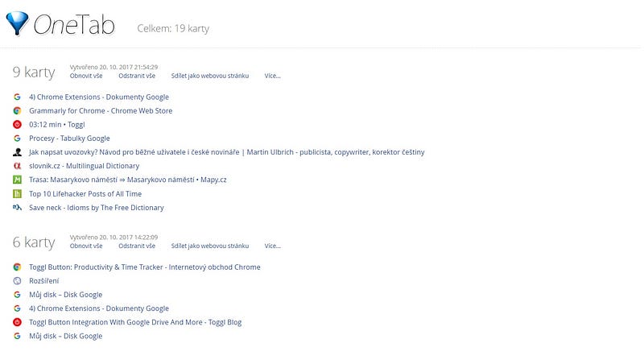Restore all tabs in the 6 karty group
644x360 pixels.
pyautogui.click(x=86, y=246)
